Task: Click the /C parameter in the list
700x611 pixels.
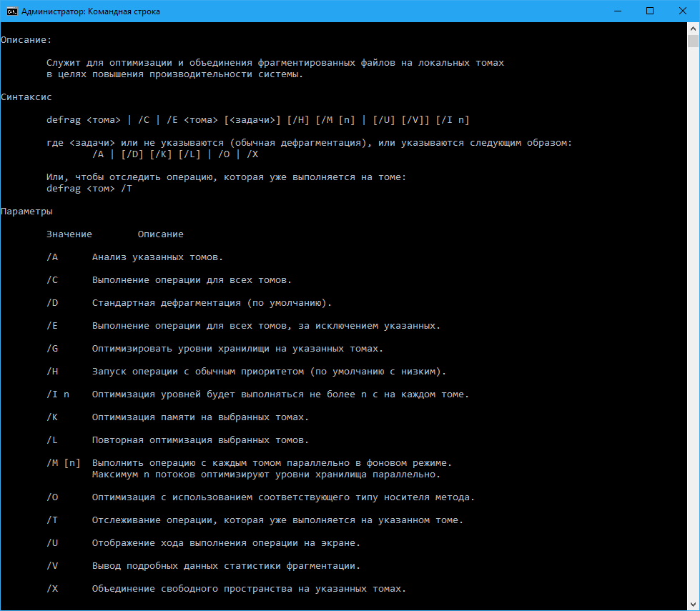Action: coord(52,280)
